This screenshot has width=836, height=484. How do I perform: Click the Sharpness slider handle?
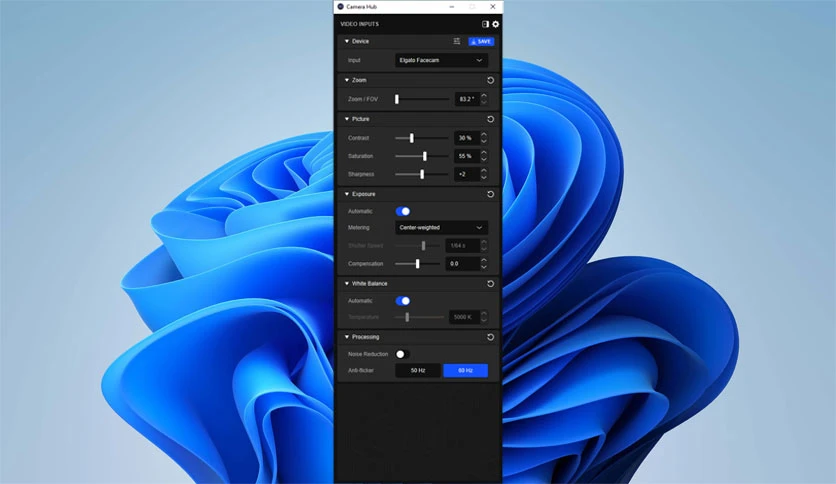point(422,174)
